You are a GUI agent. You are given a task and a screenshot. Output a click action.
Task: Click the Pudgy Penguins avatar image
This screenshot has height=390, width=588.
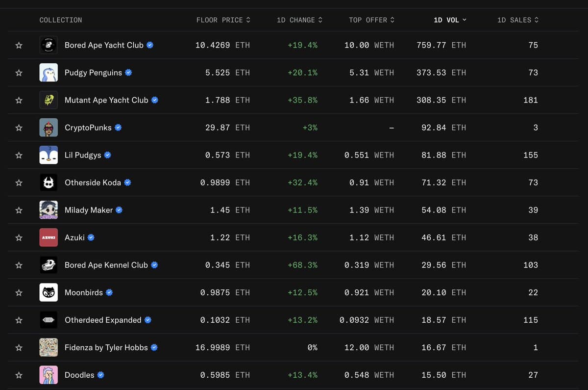click(49, 73)
